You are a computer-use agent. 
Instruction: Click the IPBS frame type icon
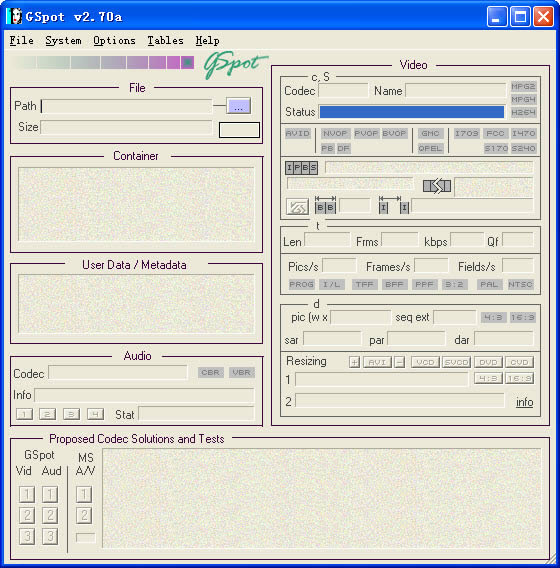301,168
